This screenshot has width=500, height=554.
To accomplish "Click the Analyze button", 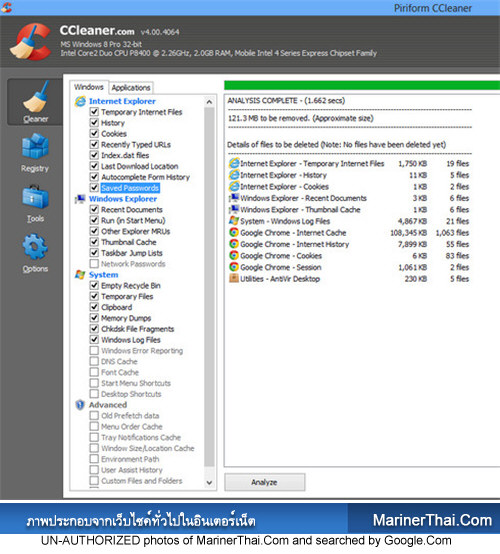I will 265,482.
